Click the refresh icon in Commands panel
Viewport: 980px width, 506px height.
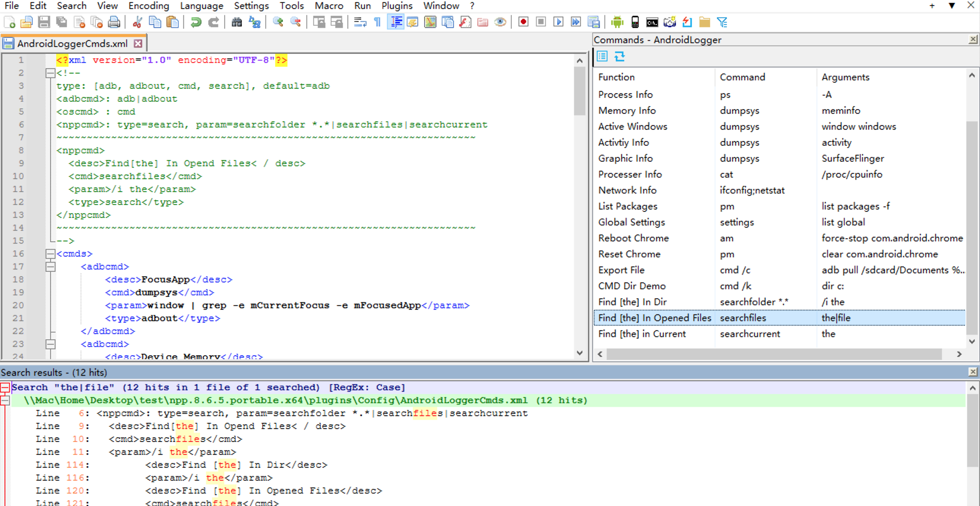click(619, 57)
